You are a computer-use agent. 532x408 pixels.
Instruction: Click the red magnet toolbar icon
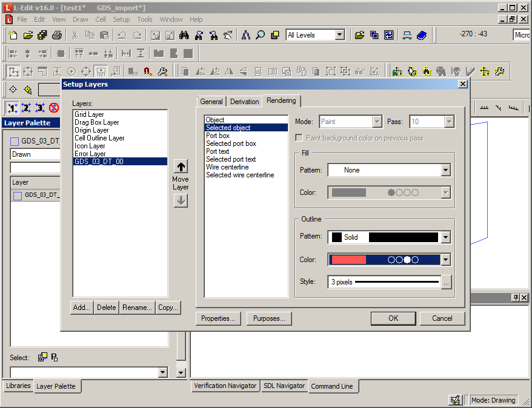[147, 71]
